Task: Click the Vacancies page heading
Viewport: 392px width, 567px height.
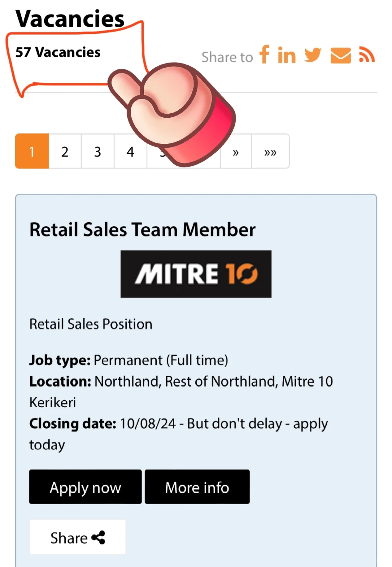Action: 70,19
